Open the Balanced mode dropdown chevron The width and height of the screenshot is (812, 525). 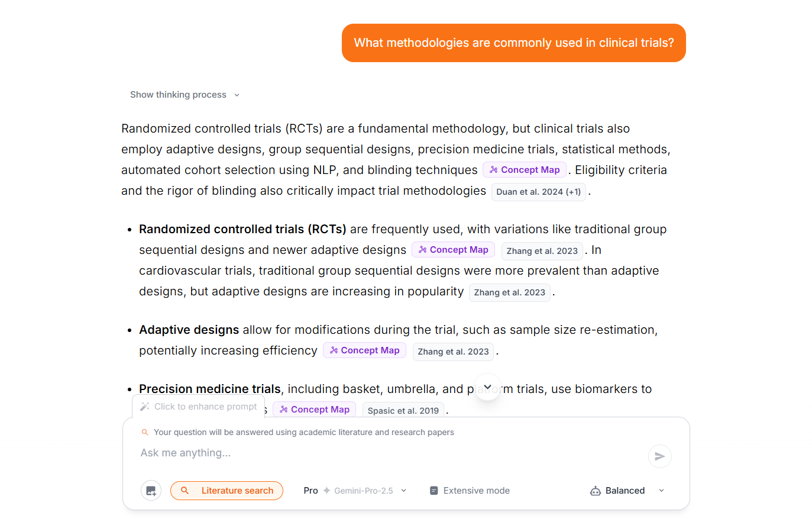pyautogui.click(x=661, y=490)
